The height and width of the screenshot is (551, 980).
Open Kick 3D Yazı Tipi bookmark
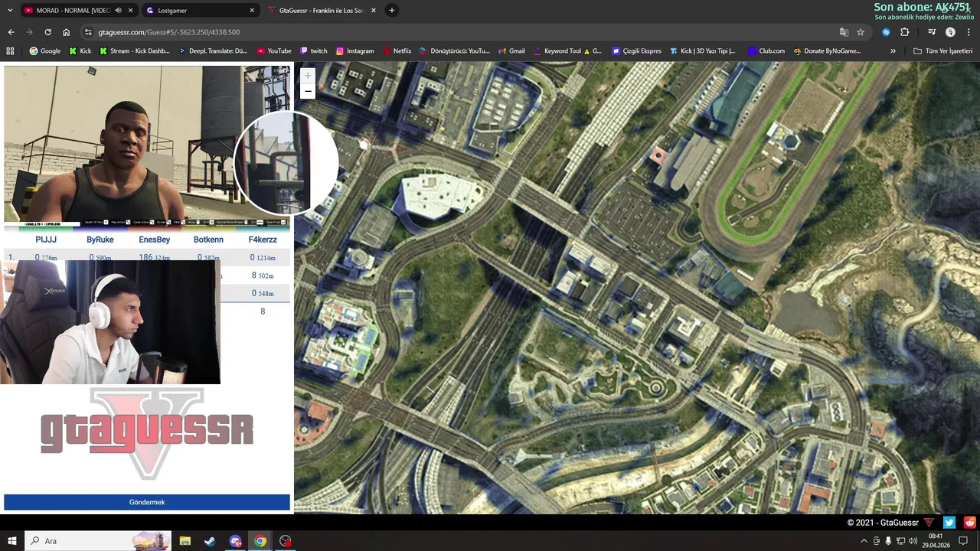(702, 51)
